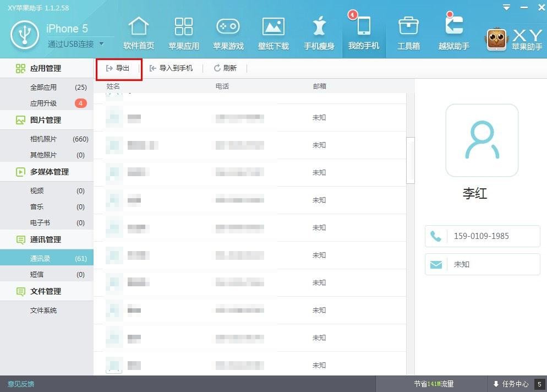The width and height of the screenshot is (547, 392).
Task: Select the 图片管理 section header
Action: [x=47, y=120]
